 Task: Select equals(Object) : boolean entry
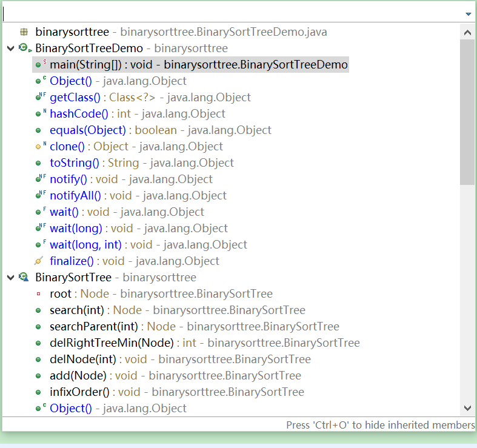point(161,130)
